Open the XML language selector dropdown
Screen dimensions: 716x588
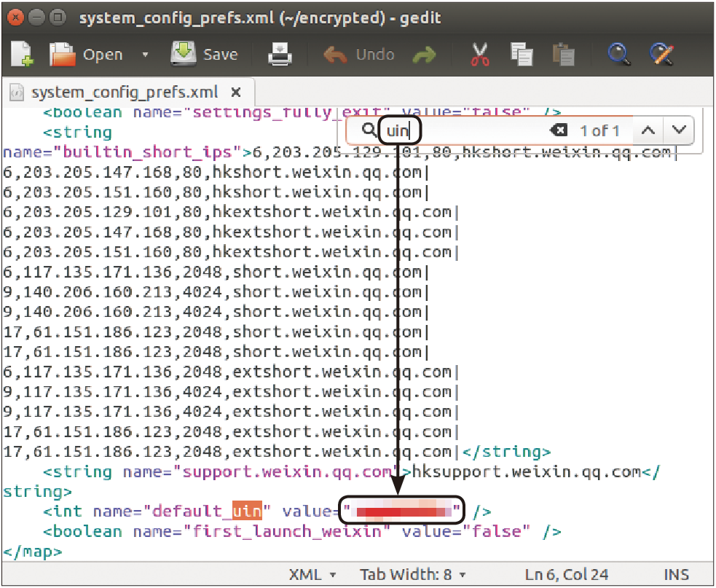(312, 574)
